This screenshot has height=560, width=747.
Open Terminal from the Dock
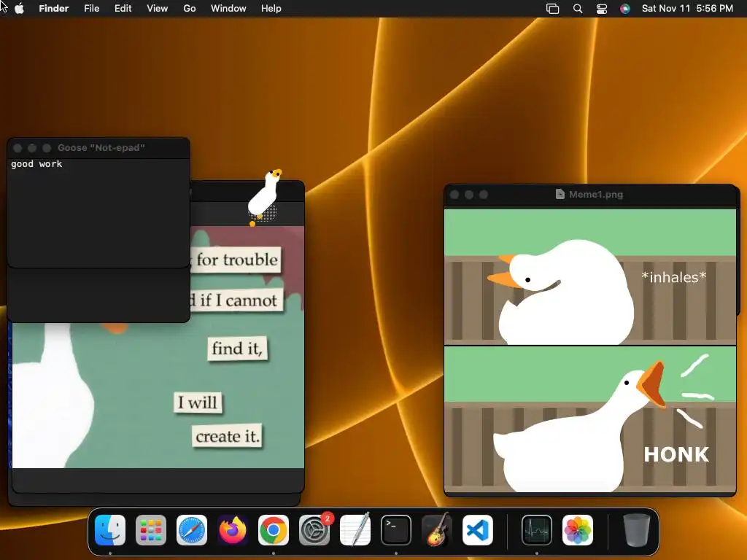tap(396, 530)
